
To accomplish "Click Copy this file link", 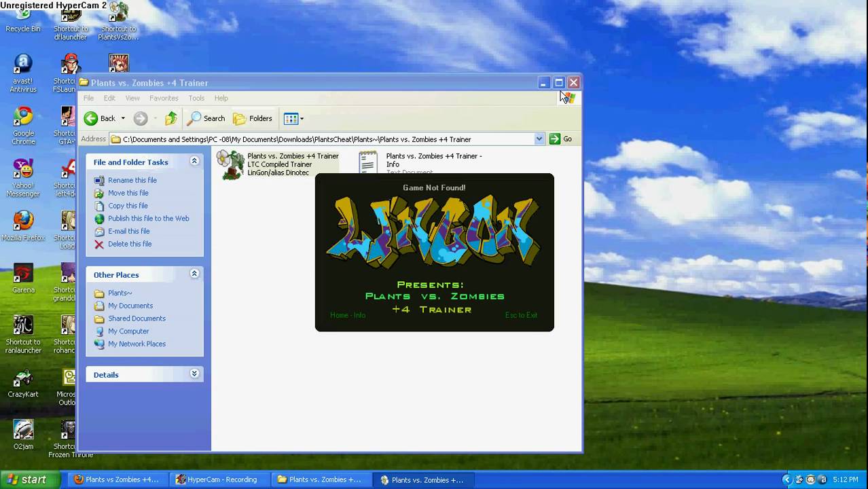I will pyautogui.click(x=128, y=206).
